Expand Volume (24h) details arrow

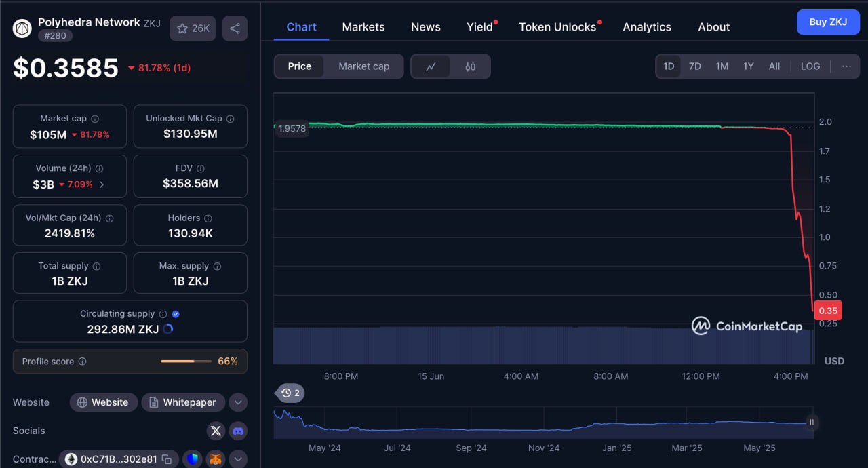tap(102, 184)
